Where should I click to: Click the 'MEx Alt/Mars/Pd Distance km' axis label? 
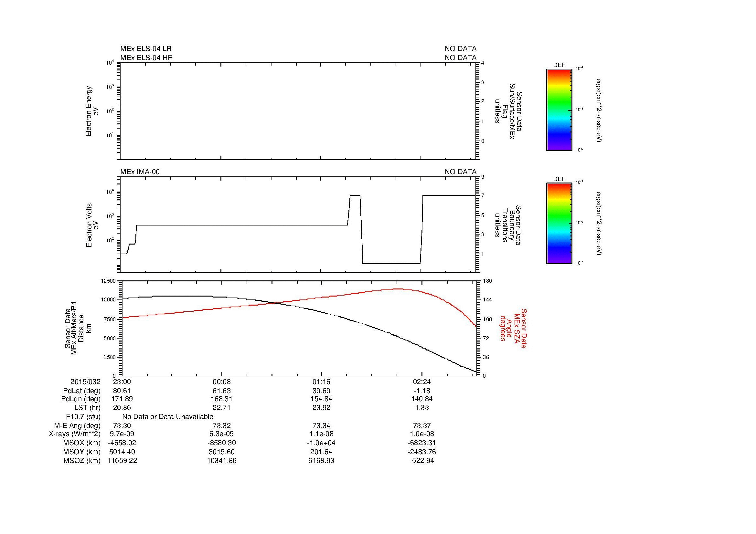(x=78, y=328)
